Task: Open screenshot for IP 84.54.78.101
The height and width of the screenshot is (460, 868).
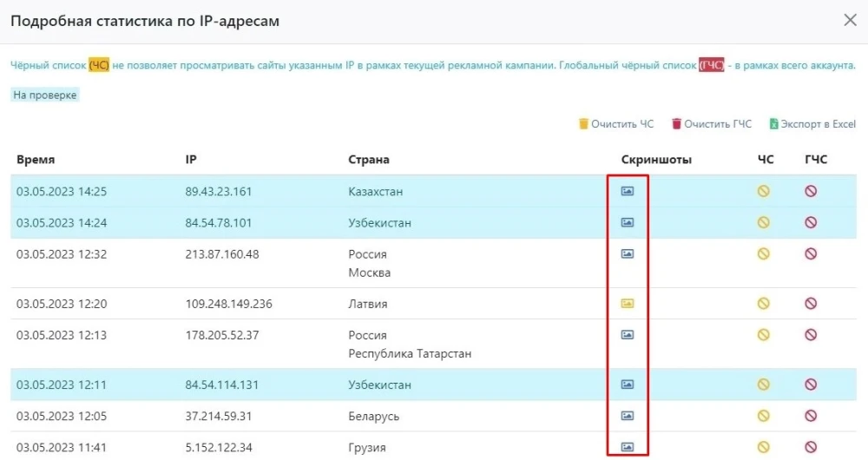Action: pos(628,222)
